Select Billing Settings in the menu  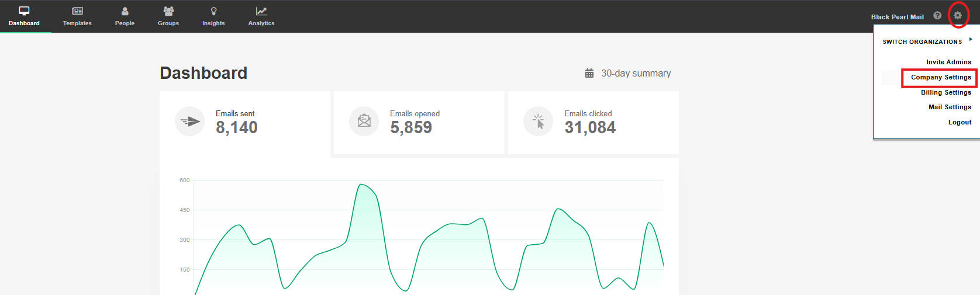[x=946, y=92]
